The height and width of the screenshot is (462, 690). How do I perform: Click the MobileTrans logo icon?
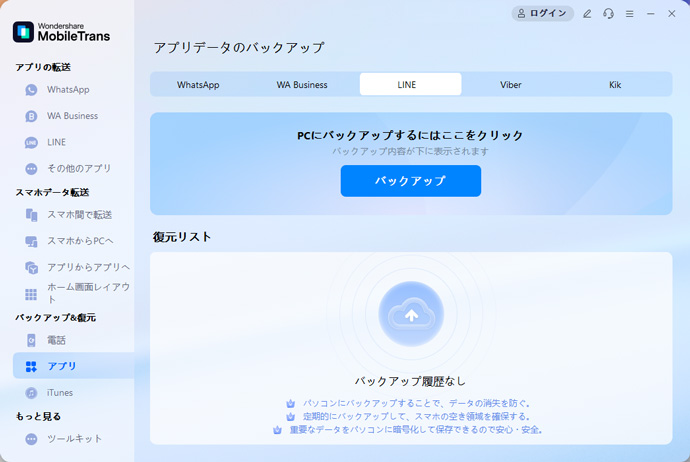pyautogui.click(x=23, y=32)
